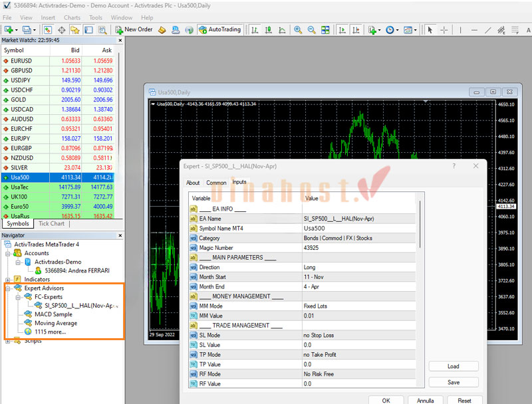Click the Load button
This screenshot has width=532, height=404.
(x=453, y=366)
